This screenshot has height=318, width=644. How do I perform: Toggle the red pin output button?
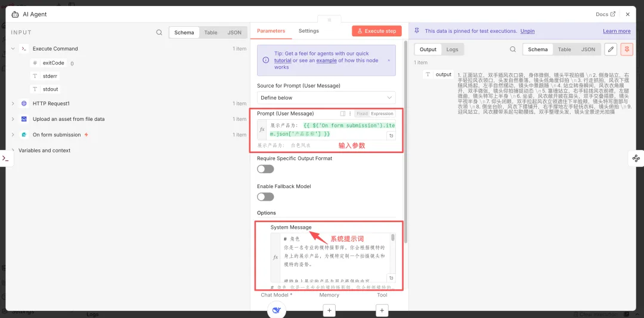click(x=627, y=49)
